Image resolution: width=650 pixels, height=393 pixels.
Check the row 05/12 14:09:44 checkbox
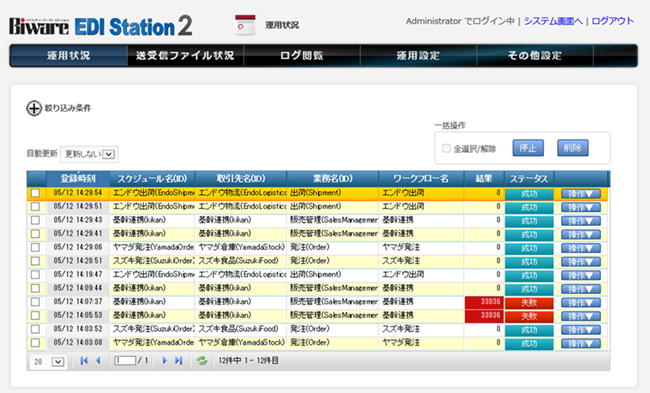(x=36, y=289)
